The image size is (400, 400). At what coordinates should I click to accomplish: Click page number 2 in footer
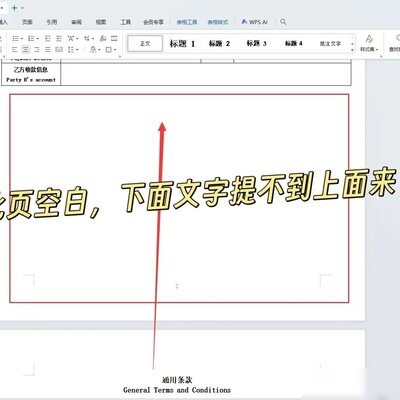point(177,286)
